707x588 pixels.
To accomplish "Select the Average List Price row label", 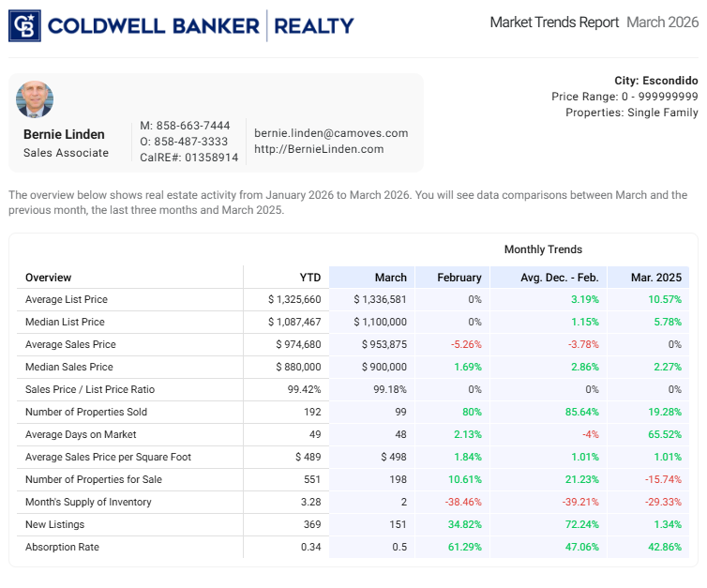I will point(67,300).
